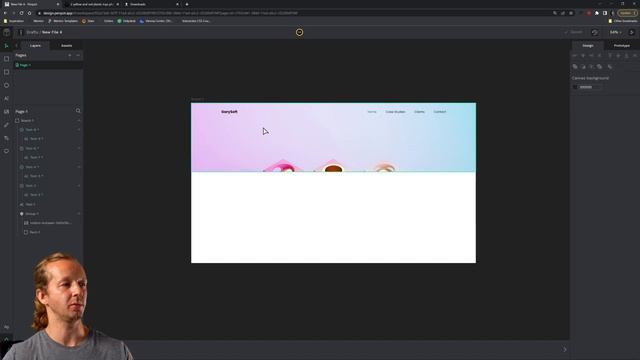Viewport: 640px width, 360px height.
Task: Switch to the Prototype tab
Action: [x=622, y=46]
